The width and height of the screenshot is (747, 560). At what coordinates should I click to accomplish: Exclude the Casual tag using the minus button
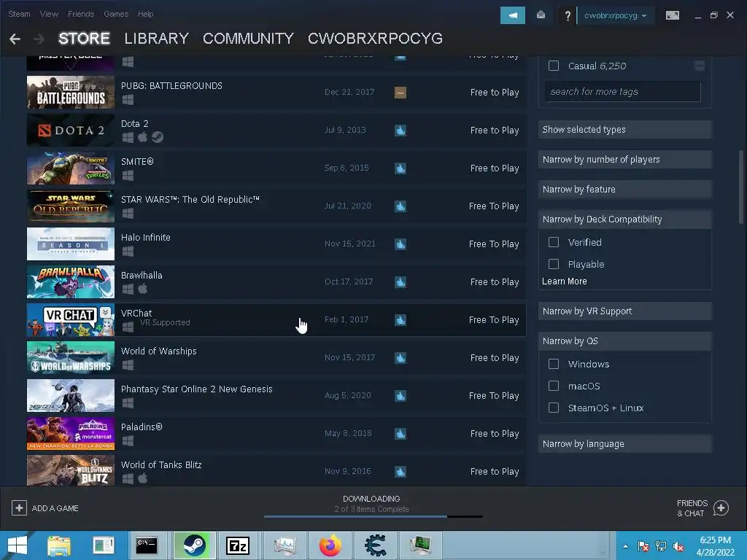coord(700,66)
